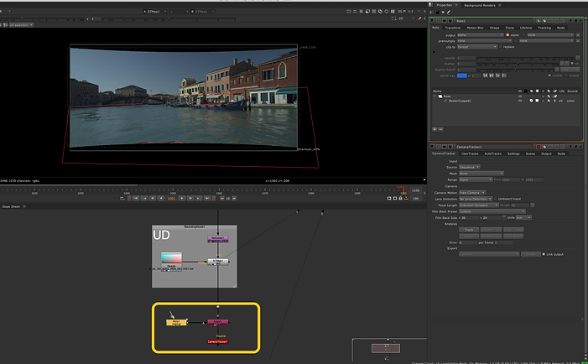Viewport: 588px width, 364px height.
Task: Click the add spline key icon
Action: 497,75
